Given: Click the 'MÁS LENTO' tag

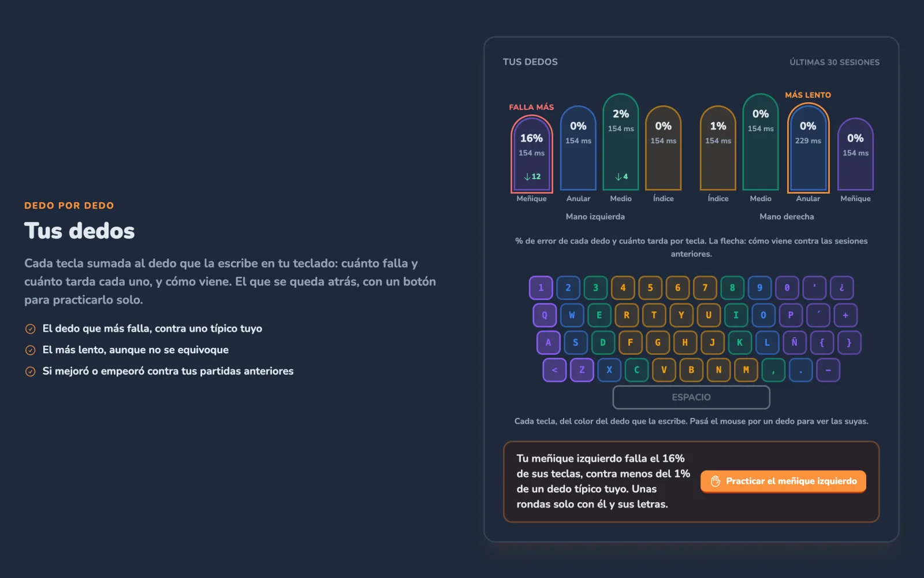Looking at the screenshot, I should coord(808,95).
